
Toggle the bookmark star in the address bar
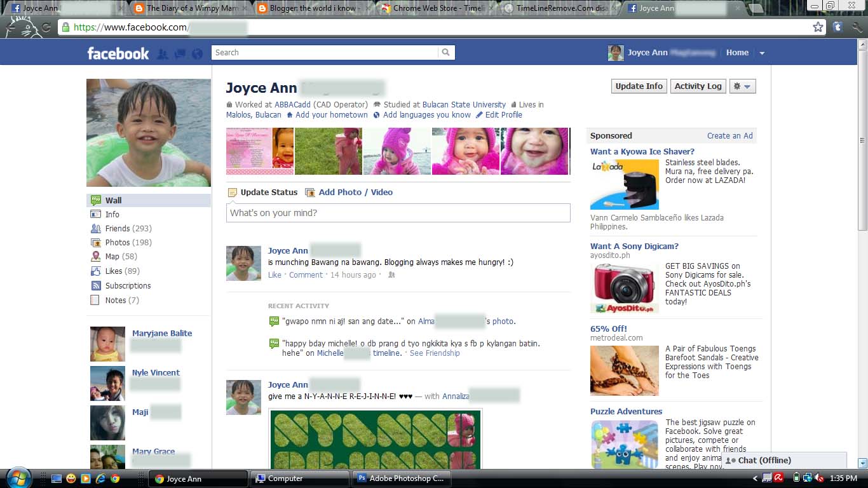tap(818, 27)
